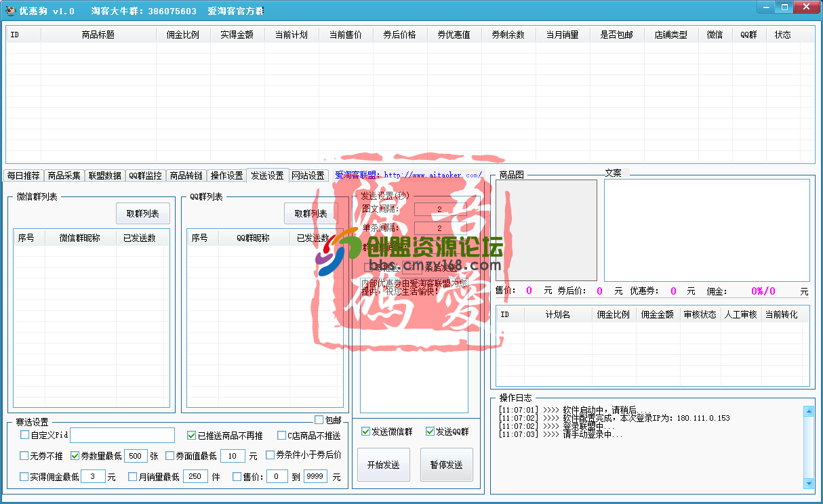The width and height of the screenshot is (823, 504).
Task: Click the 审核状态 column header
Action: 700,314
